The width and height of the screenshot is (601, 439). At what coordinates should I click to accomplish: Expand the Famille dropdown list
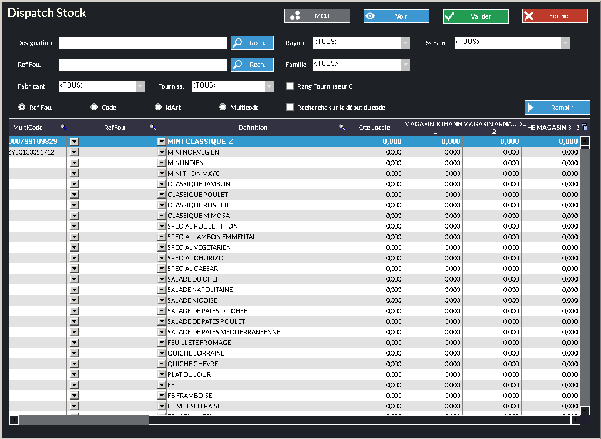(405, 65)
